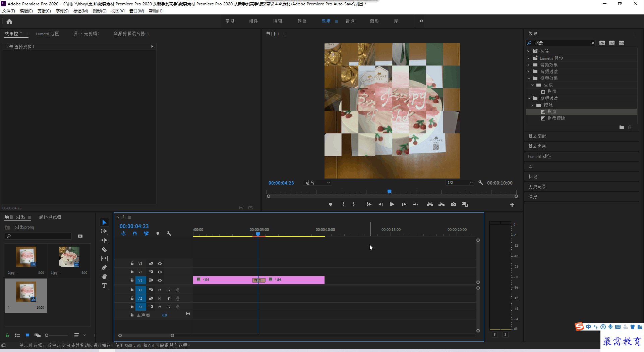Image resolution: width=644 pixels, height=352 pixels.
Task: Click the Extract button
Action: coord(442,204)
